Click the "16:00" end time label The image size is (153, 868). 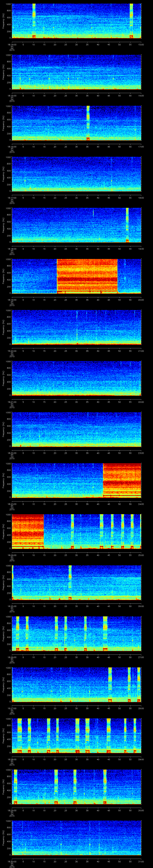pyautogui.click(x=141, y=96)
